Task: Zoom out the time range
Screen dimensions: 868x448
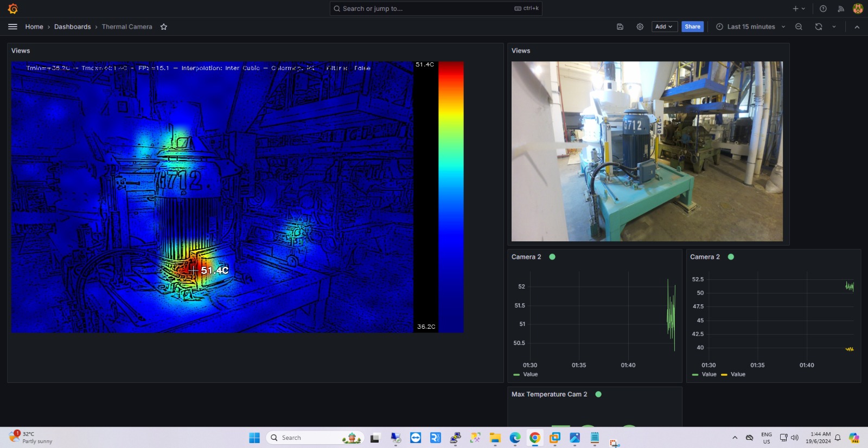Action: click(x=799, y=27)
